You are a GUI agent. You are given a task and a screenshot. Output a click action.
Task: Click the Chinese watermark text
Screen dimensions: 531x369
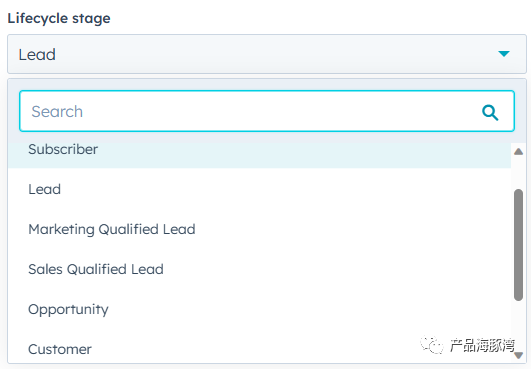[482, 345]
